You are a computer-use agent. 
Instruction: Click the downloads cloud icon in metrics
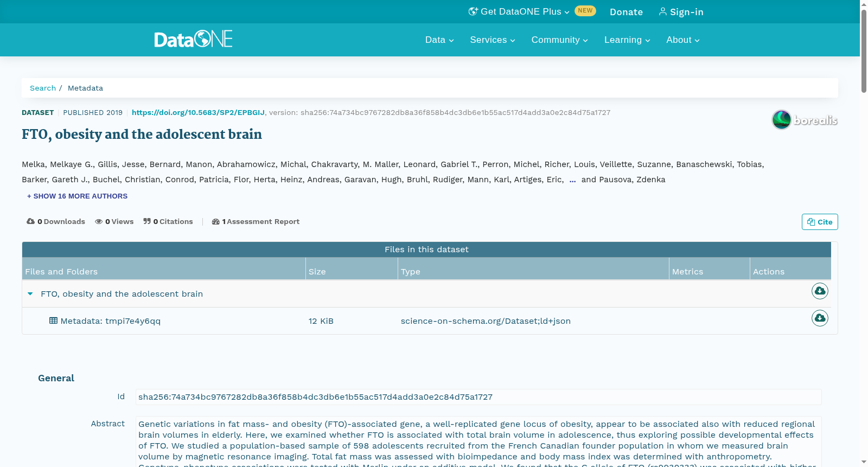point(30,221)
